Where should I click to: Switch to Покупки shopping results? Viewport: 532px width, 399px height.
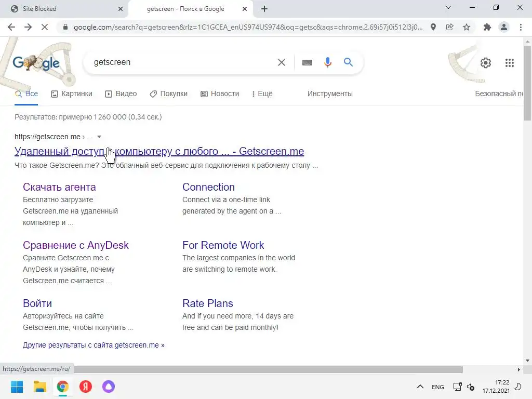[x=169, y=94]
